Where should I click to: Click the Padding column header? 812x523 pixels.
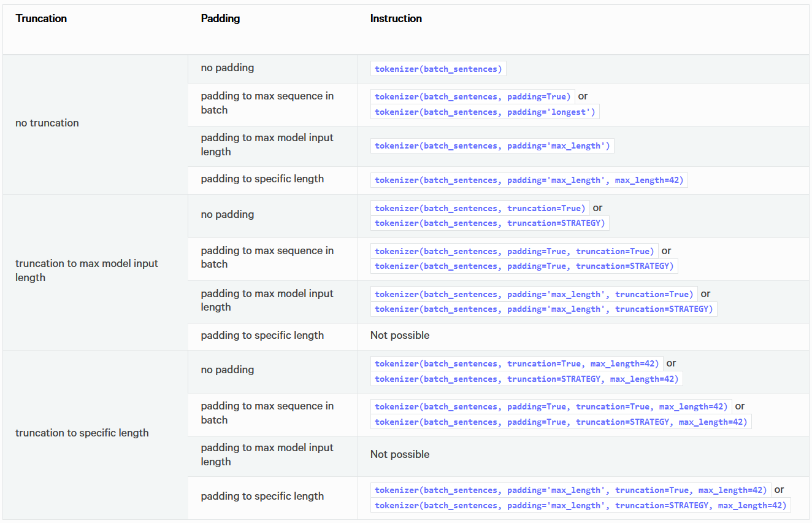click(x=220, y=18)
